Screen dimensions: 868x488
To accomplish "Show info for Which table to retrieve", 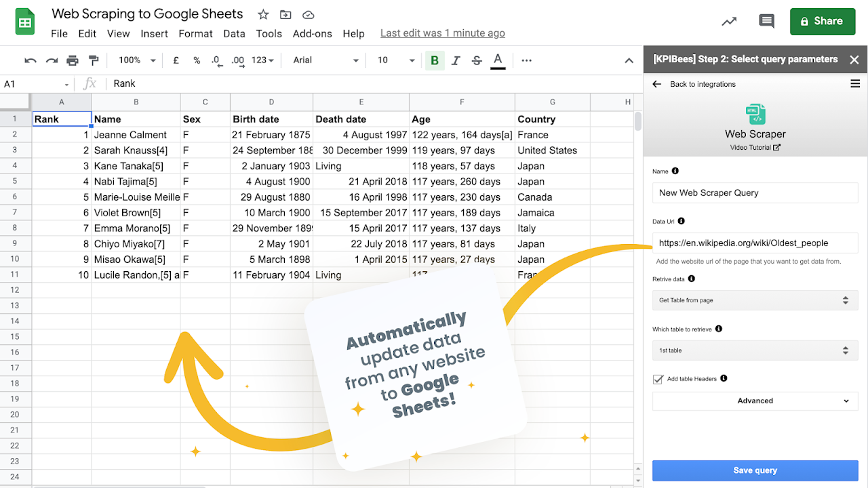I will (x=718, y=329).
